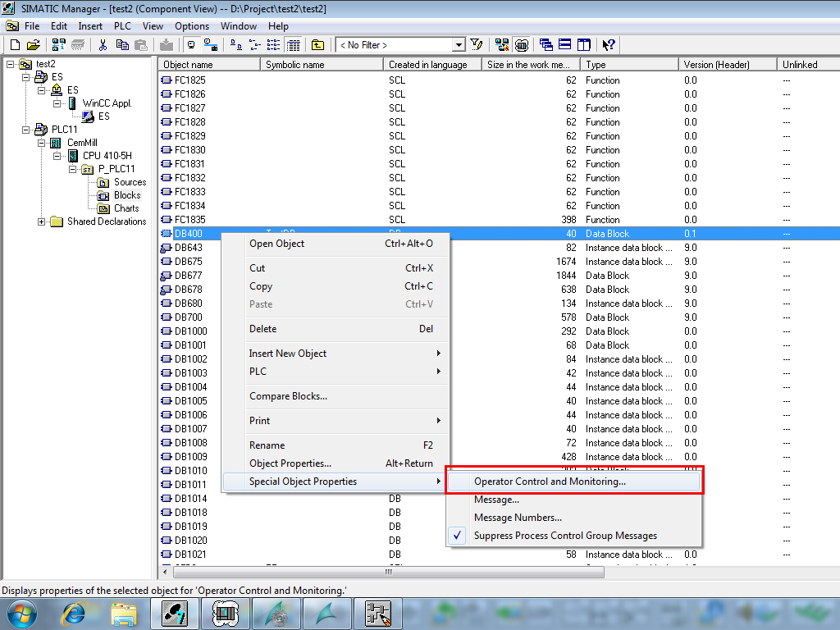Collapse the test2 project root node

point(10,64)
